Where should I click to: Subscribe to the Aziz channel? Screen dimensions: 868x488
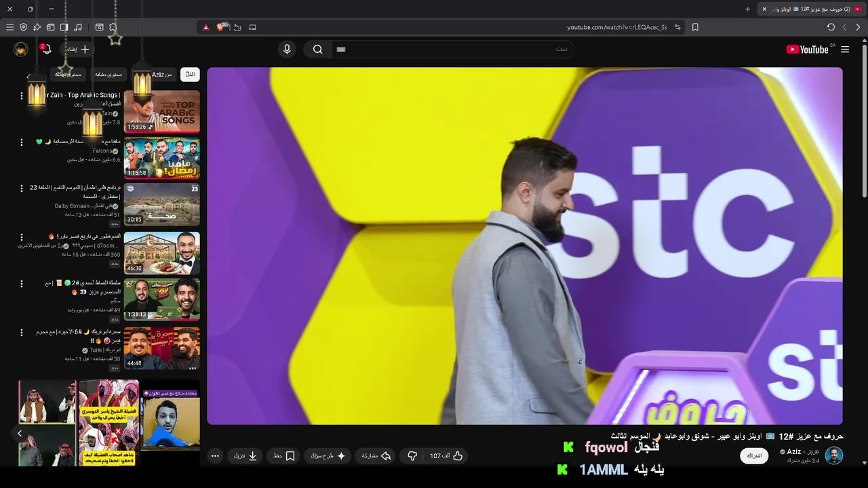[755, 456]
